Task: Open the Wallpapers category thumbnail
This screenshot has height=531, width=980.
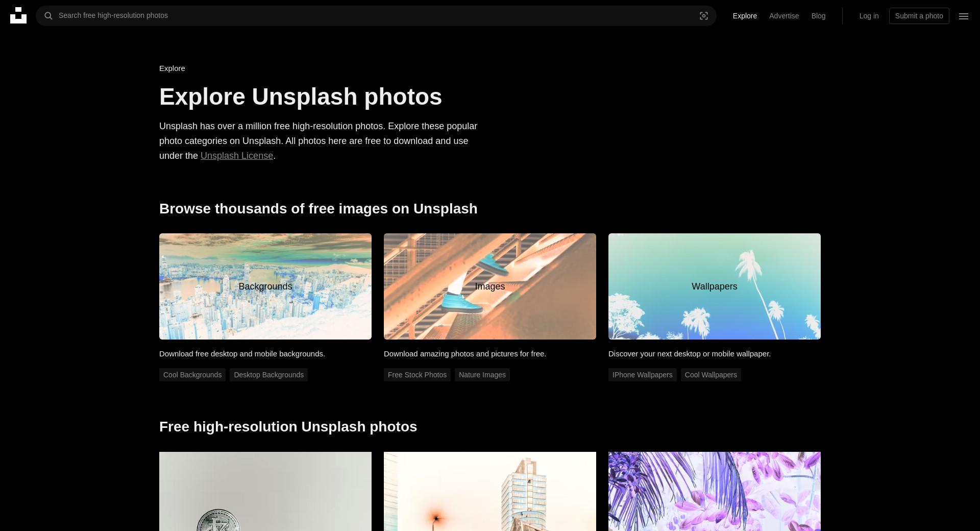Action: (715, 286)
